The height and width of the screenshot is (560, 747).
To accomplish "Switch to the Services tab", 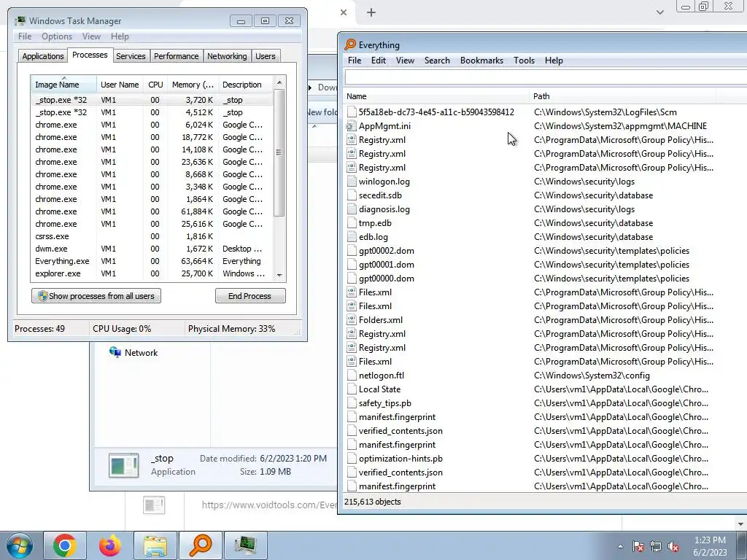I will click(x=131, y=55).
